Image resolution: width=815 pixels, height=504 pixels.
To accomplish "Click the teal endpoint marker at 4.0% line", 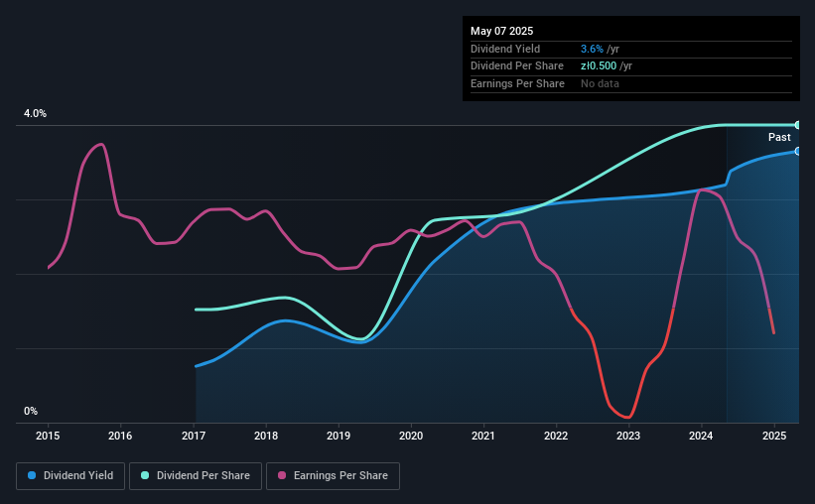I will 798,125.
